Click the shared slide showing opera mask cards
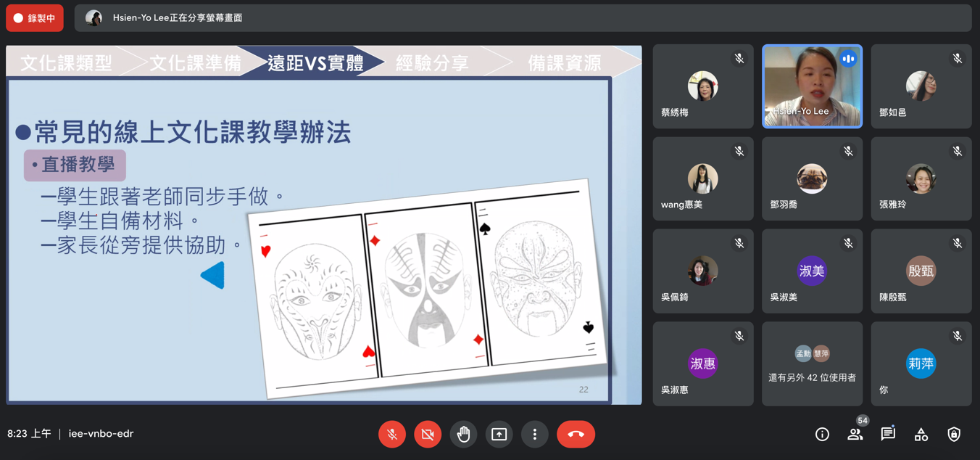 pos(420,290)
